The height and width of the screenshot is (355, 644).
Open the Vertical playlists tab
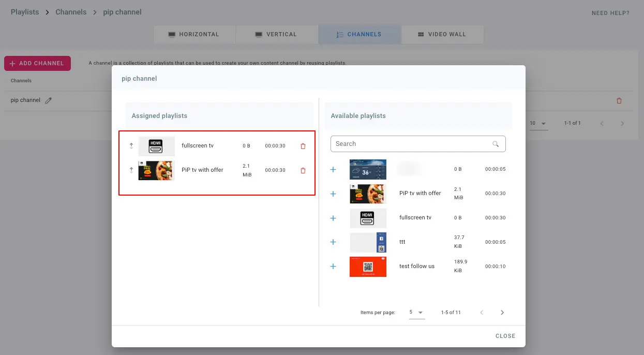(276, 35)
